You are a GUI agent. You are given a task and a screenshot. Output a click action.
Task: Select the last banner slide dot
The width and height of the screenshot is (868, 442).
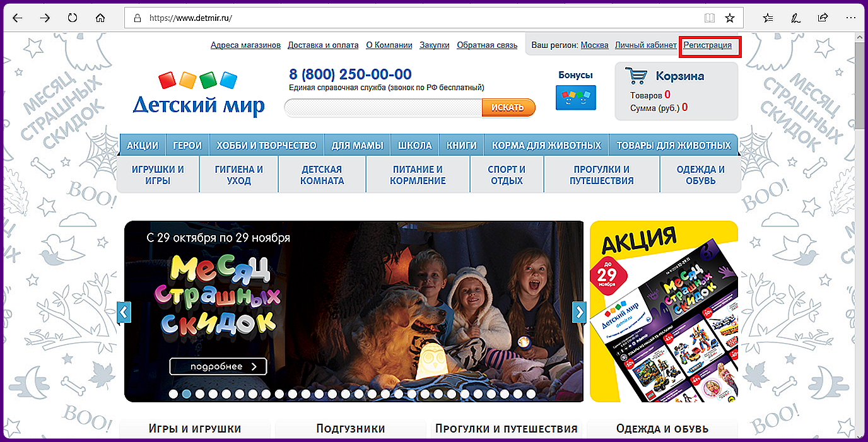531,393
